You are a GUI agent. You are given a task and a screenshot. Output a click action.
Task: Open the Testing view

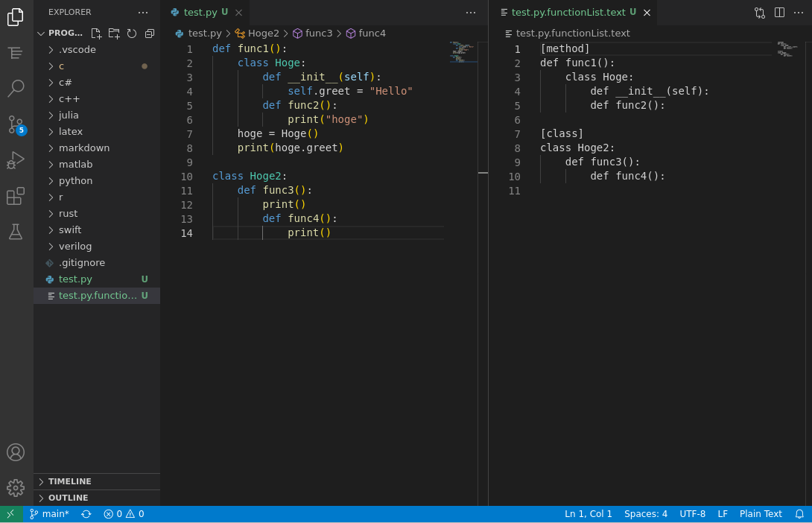[x=16, y=230]
